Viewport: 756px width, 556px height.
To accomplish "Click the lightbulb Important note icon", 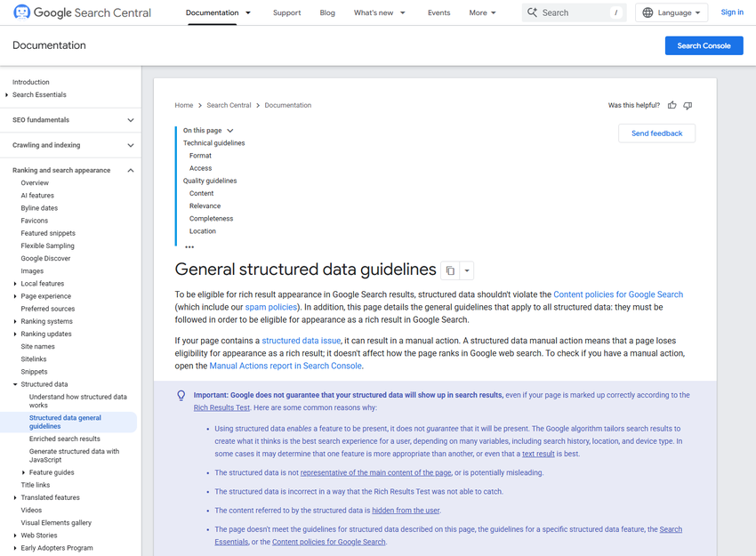I will click(181, 395).
